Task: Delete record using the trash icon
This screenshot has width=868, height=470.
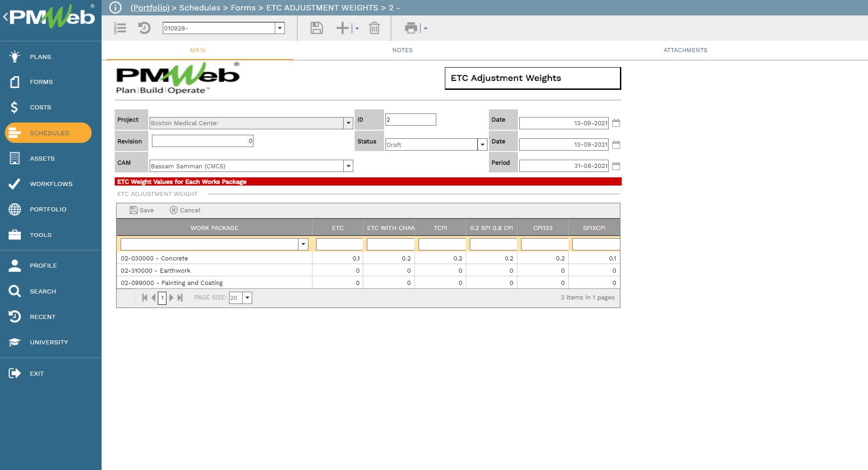Action: tap(374, 28)
